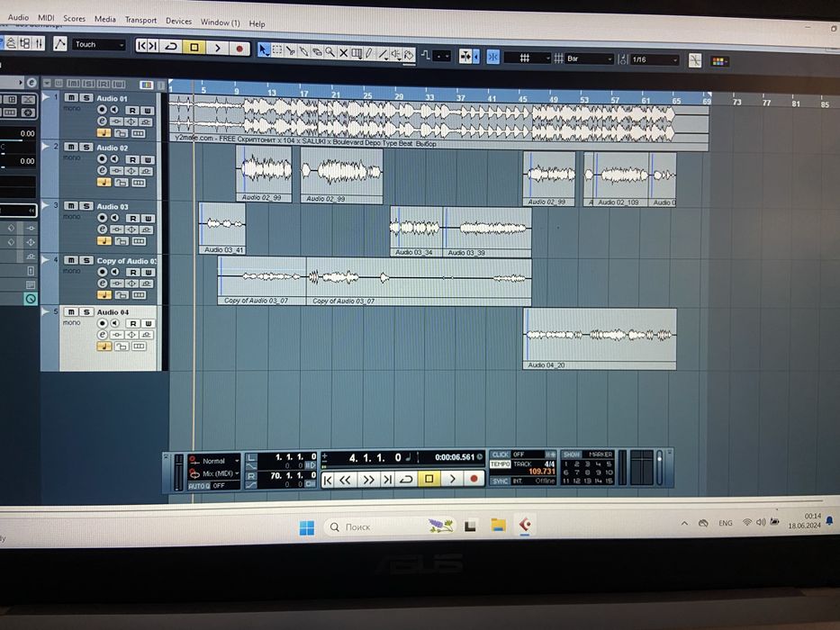This screenshot has width=840, height=630.
Task: Open the Touch automation mode dropdown
Action: (x=98, y=44)
